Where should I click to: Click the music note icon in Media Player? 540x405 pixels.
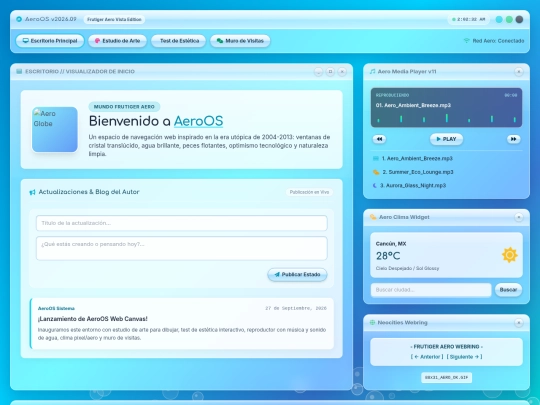click(x=372, y=72)
